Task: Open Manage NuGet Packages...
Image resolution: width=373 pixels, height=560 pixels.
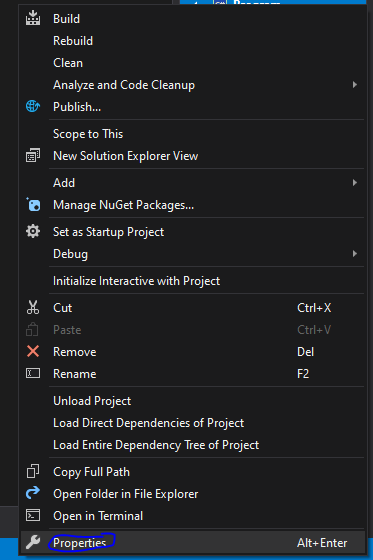Action: (192, 205)
